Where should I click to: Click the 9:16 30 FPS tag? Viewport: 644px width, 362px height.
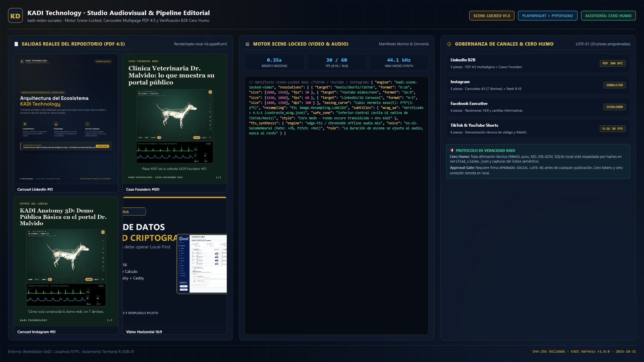tap(612, 129)
